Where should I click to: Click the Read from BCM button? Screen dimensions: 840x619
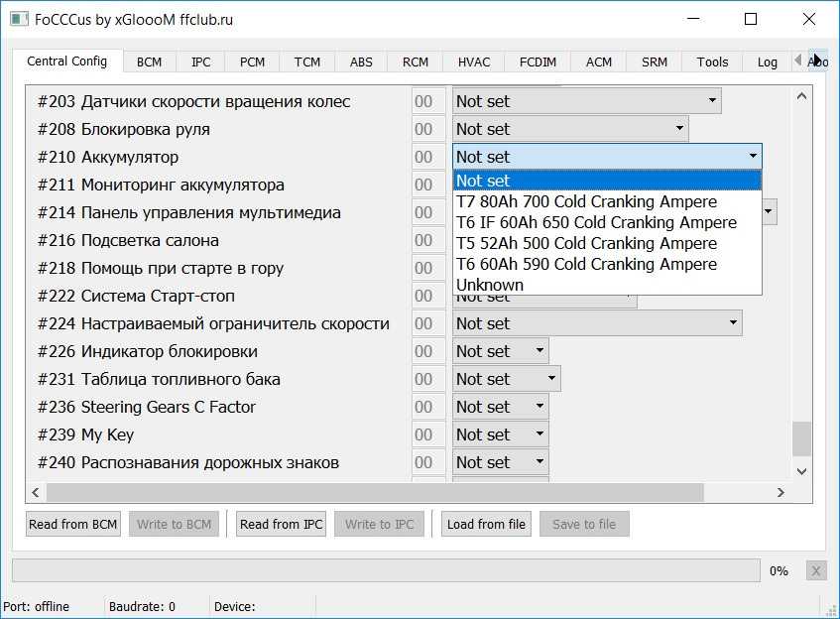(72, 524)
